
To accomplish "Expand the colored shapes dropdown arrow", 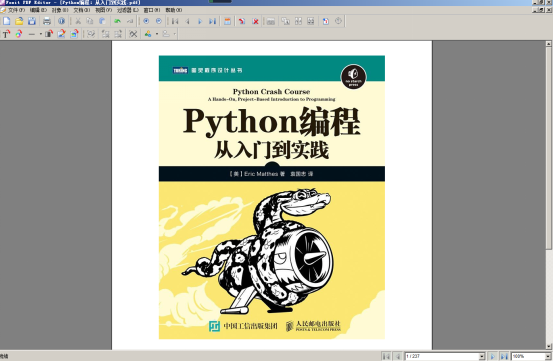I will point(157,34).
